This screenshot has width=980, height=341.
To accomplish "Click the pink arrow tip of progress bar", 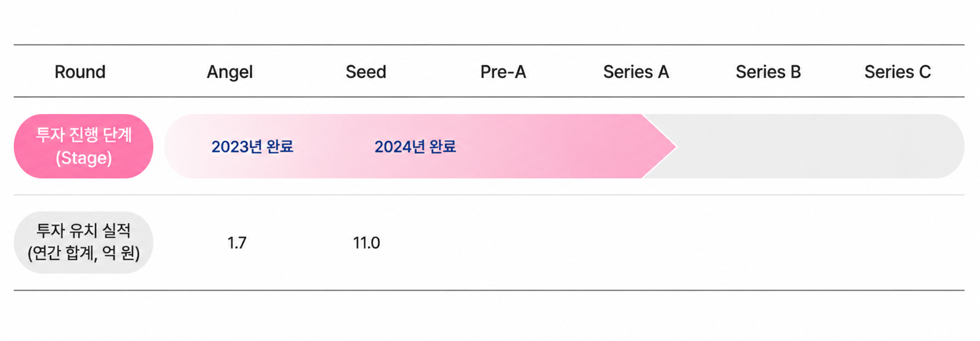I will click(x=659, y=147).
